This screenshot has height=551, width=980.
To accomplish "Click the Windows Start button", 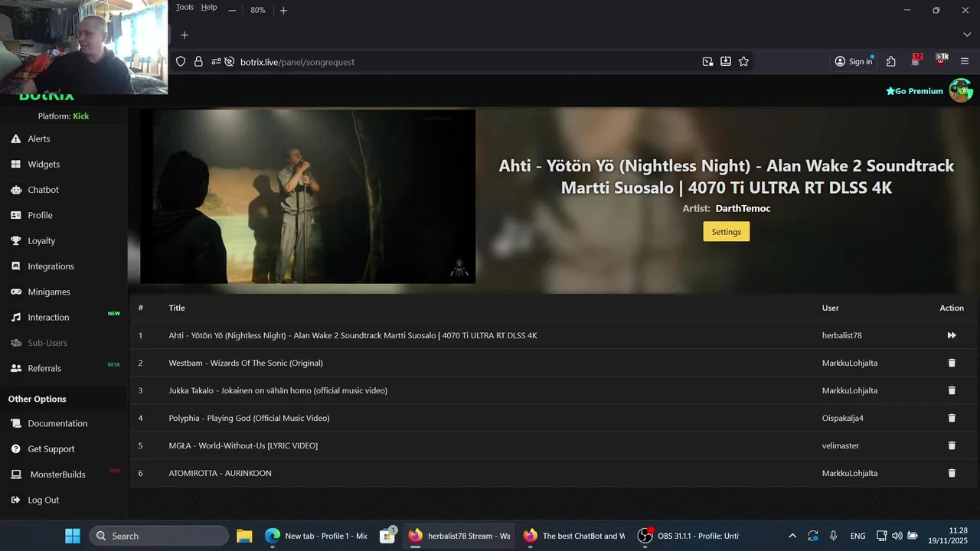I will click(x=73, y=536).
